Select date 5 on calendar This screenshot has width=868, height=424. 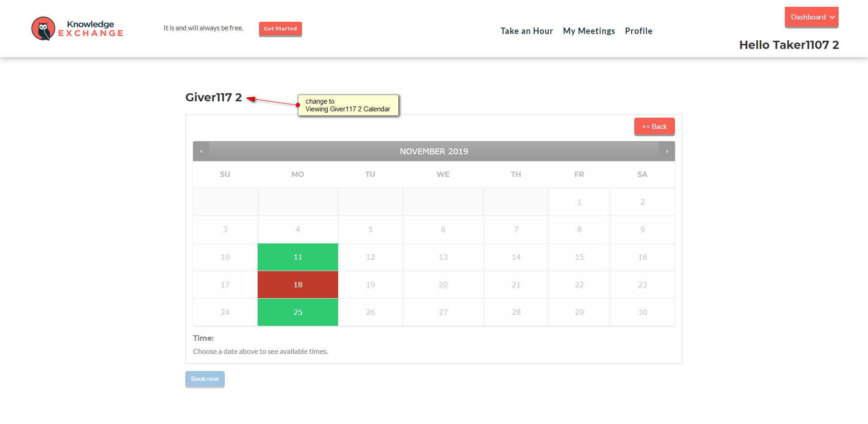tap(370, 229)
